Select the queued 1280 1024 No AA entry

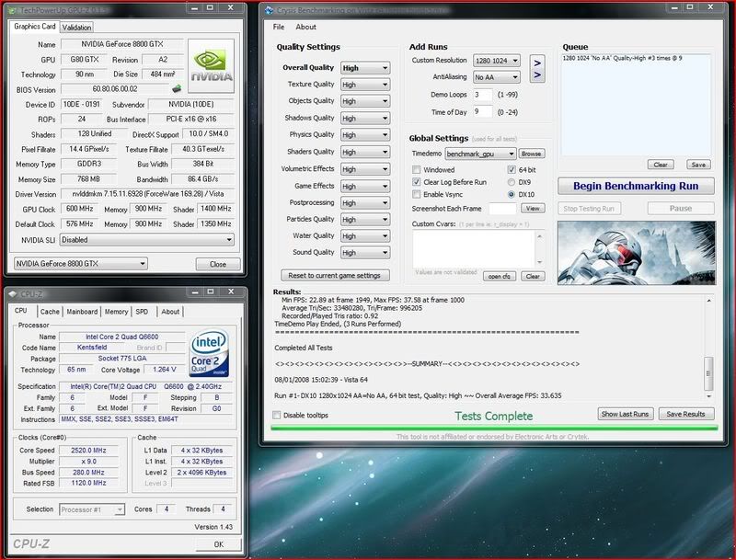click(623, 58)
